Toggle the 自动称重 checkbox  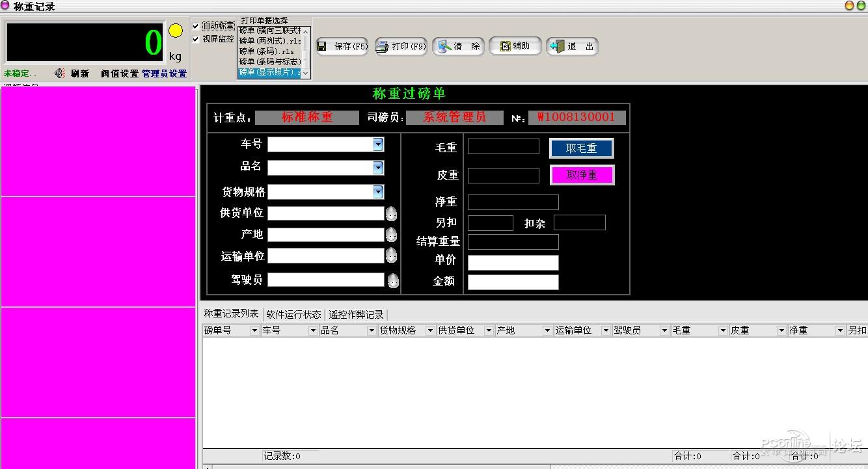[196, 26]
